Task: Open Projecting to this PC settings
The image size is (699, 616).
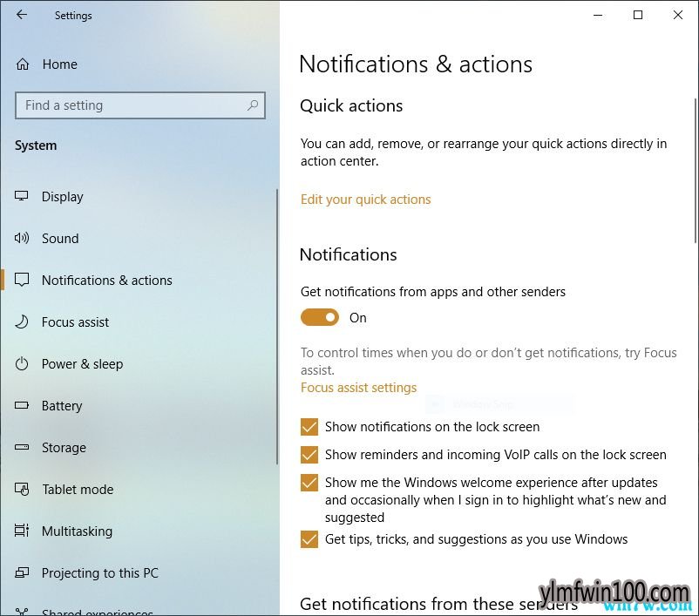Action: click(x=139, y=573)
